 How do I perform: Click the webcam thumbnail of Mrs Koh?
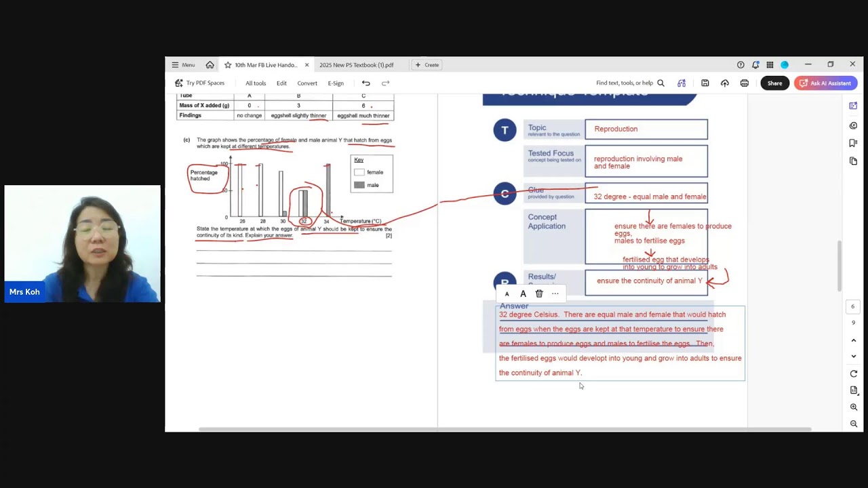[83, 243]
